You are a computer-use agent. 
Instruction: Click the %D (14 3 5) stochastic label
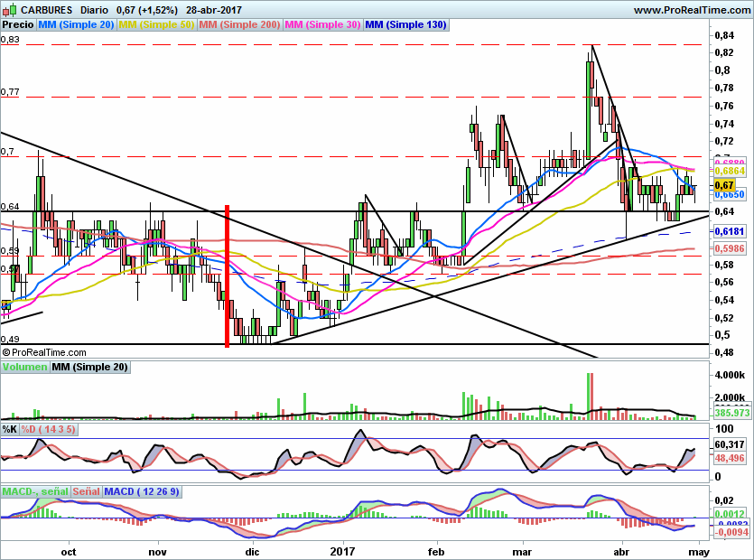(x=48, y=429)
